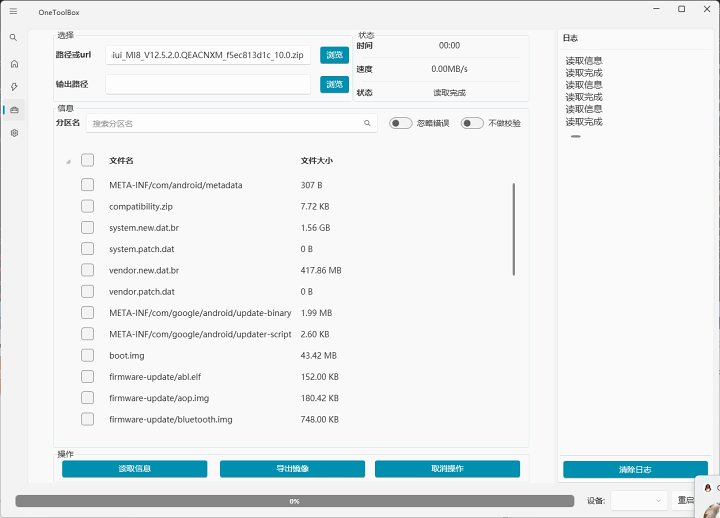
Task: Click the search icon in sidebar
Action: click(x=14, y=38)
